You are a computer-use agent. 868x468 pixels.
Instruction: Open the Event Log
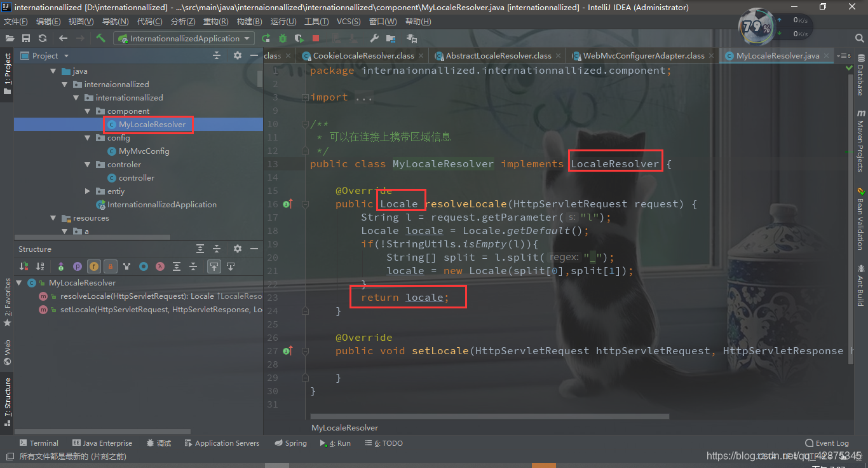pyautogui.click(x=827, y=443)
